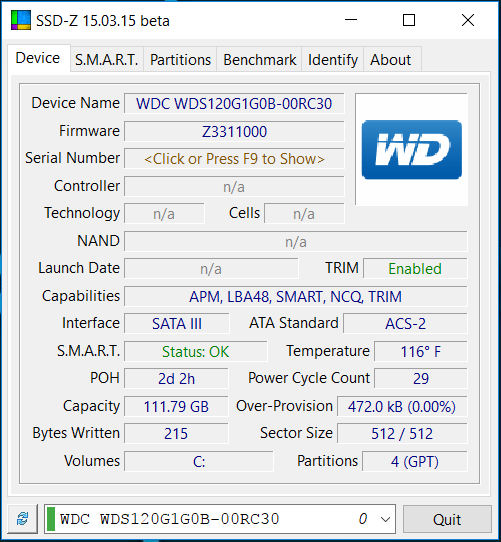Switch to the Device tab
This screenshot has height=542, width=501.
38,58
